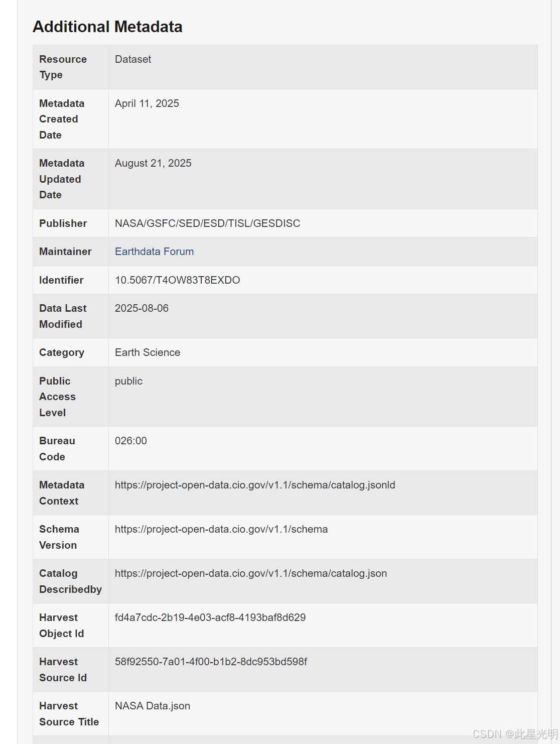The image size is (560, 744).
Task: Click the Public Access Level row label
Action: (57, 397)
